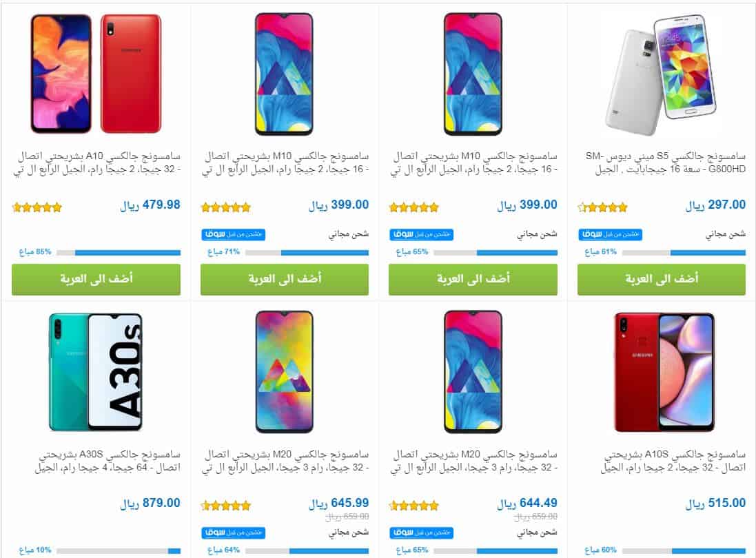This screenshot has height=558, width=756.
Task: Click star rating of Galaxy A10 product
Action: pyautogui.click(x=37, y=207)
